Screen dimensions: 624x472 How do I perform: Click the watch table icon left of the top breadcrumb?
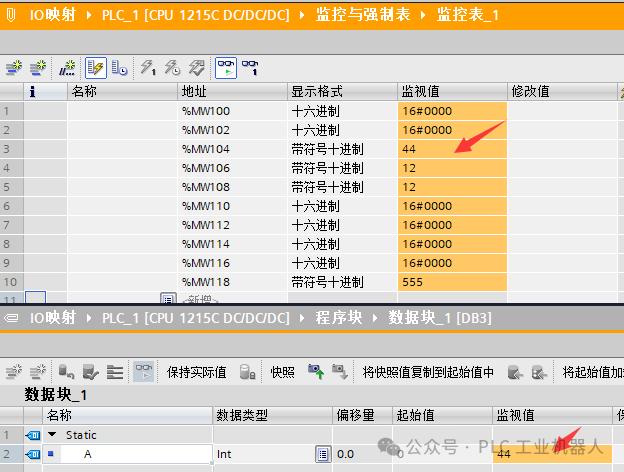point(11,15)
